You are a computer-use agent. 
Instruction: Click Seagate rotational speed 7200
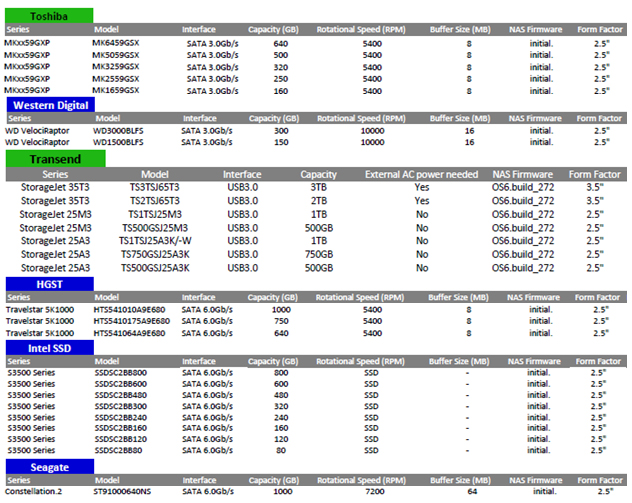(x=375, y=491)
